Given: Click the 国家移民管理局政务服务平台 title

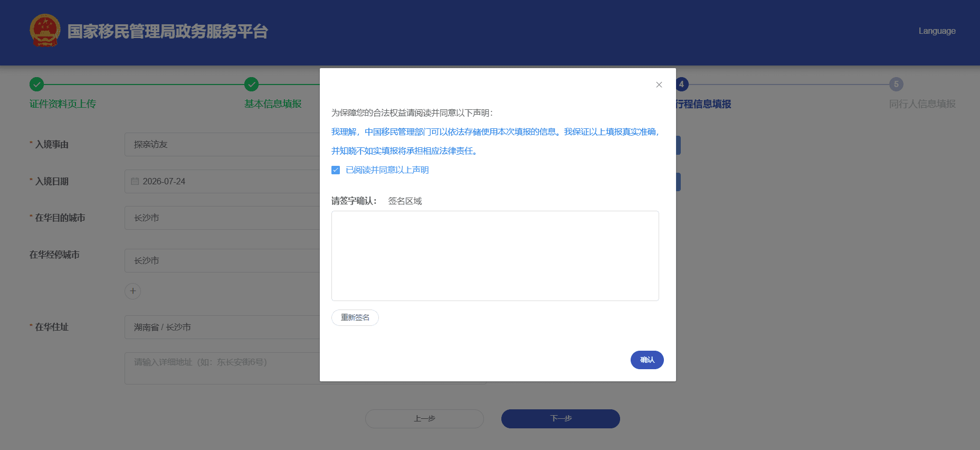Looking at the screenshot, I should (168, 31).
